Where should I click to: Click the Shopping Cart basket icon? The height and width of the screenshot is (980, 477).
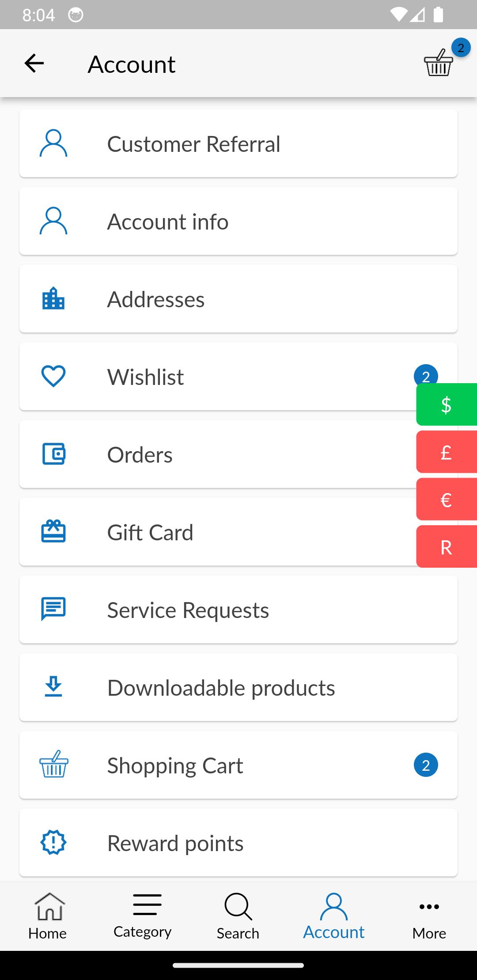(x=54, y=764)
